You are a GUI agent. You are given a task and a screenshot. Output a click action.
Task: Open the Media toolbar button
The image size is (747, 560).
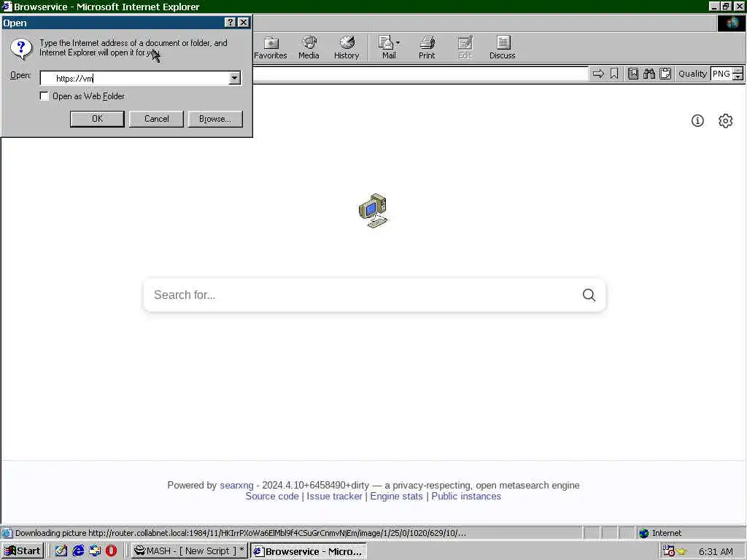pos(309,47)
